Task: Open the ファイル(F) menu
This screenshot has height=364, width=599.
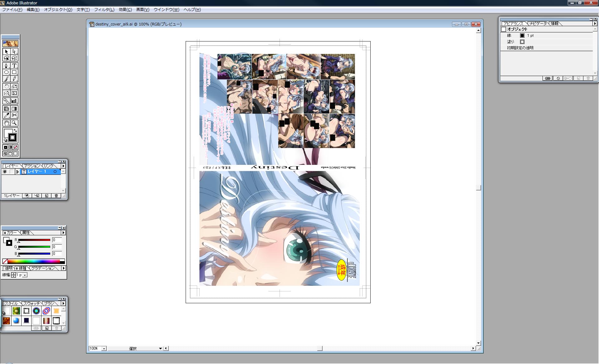Action: (x=12, y=10)
